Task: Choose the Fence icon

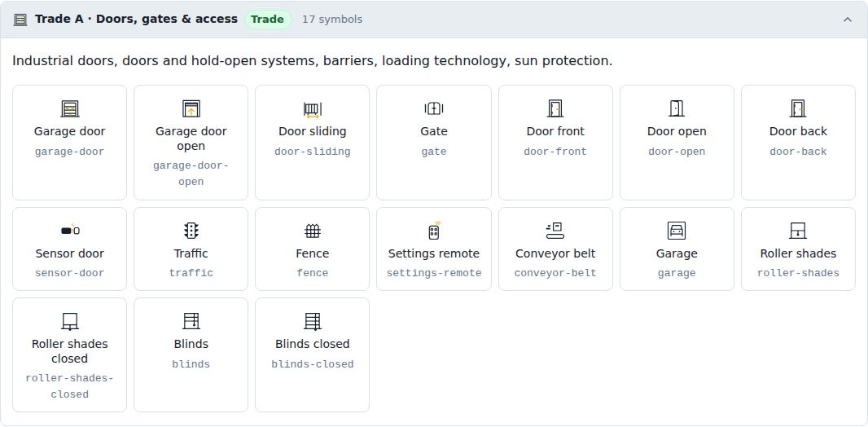Action: pos(312,231)
